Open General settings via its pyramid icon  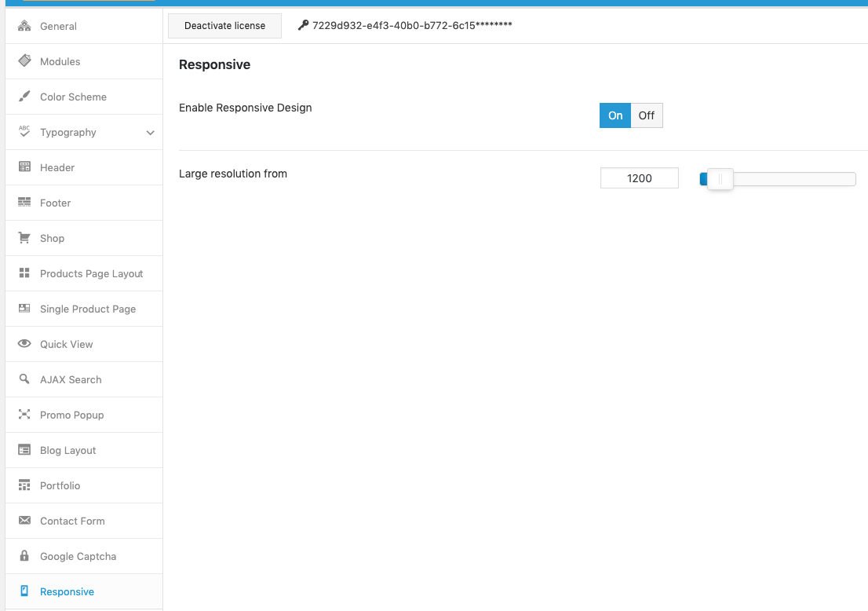click(24, 26)
